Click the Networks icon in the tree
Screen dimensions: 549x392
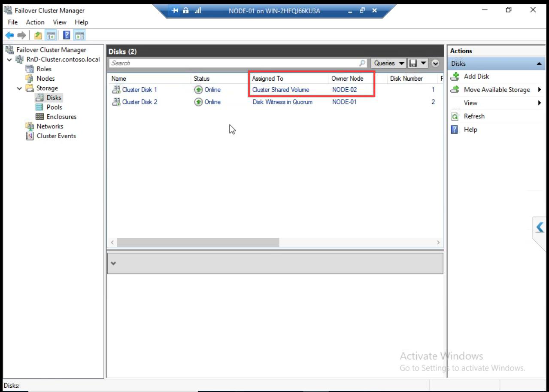[30, 126]
